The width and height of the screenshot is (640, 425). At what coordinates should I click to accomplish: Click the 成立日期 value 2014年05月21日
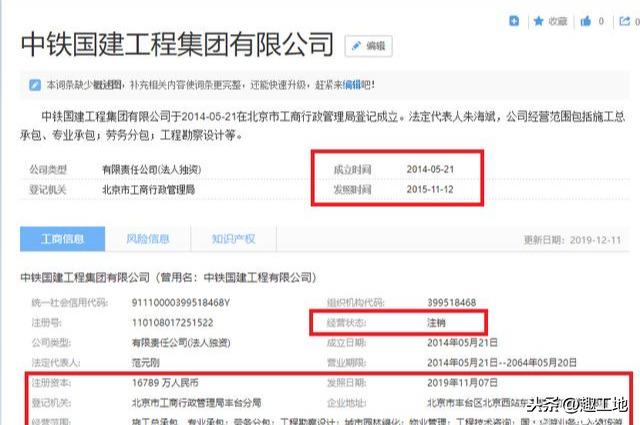point(462,343)
